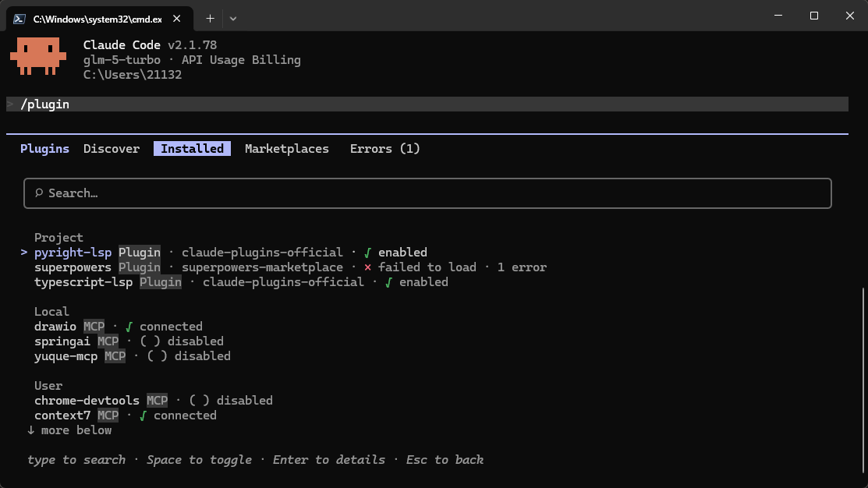The height and width of the screenshot is (488, 868).
Task: Click the Plugins heading label
Action: click(44, 149)
